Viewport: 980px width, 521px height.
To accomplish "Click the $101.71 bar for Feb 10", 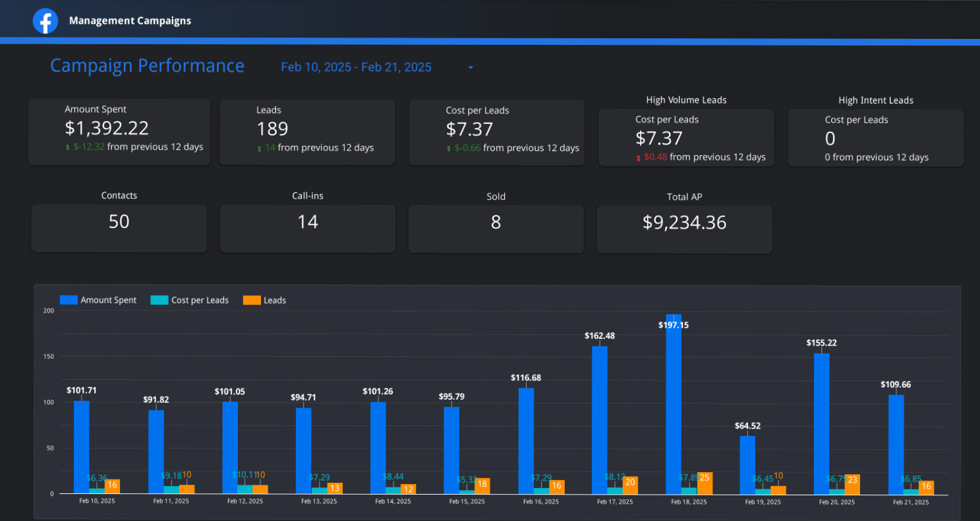I will [82, 447].
